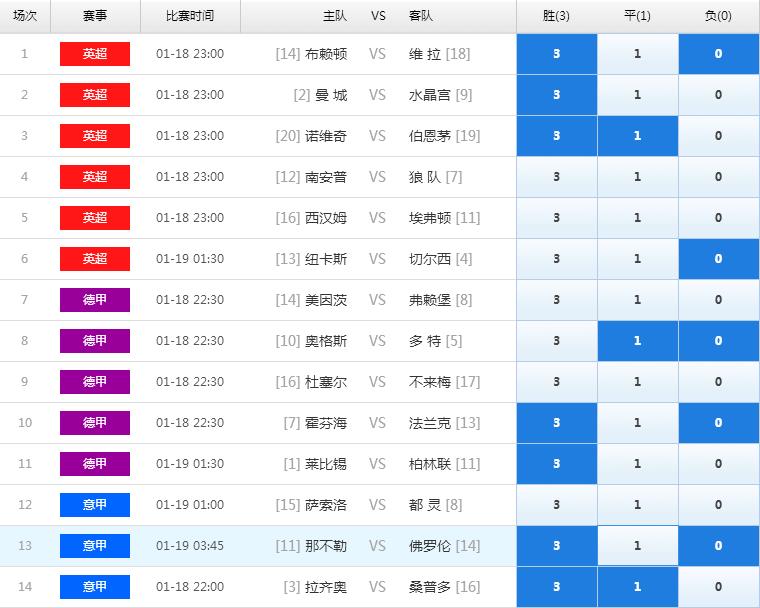The image size is (760, 608).
Task: Select draw (1) for 杜塞尔 vs 不来梅
Action: (x=637, y=382)
